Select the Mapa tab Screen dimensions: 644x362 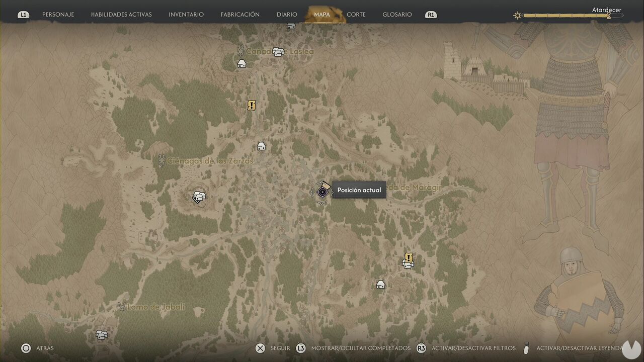point(322,15)
